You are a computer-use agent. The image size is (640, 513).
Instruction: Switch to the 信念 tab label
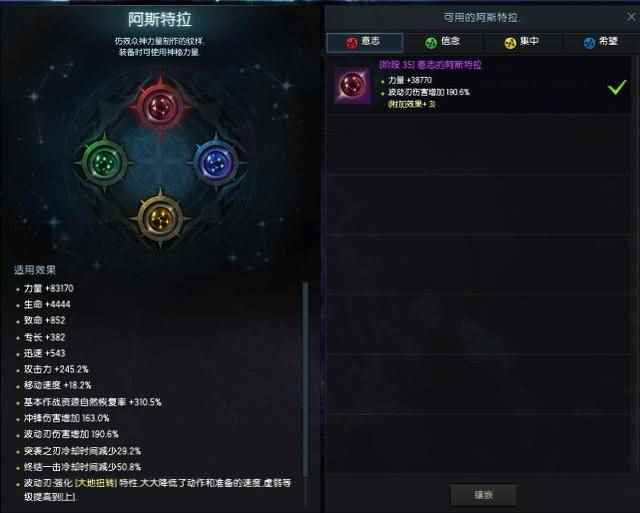click(450, 42)
